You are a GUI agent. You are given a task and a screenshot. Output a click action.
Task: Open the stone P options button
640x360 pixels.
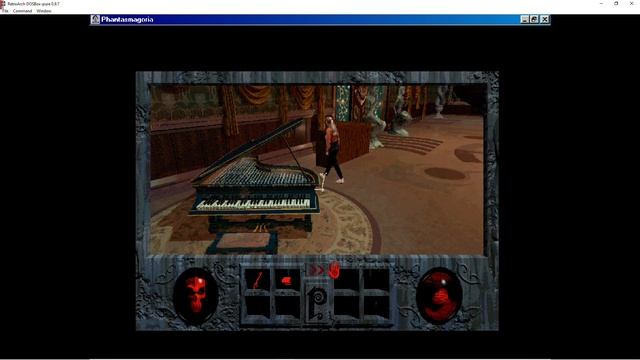[317, 303]
